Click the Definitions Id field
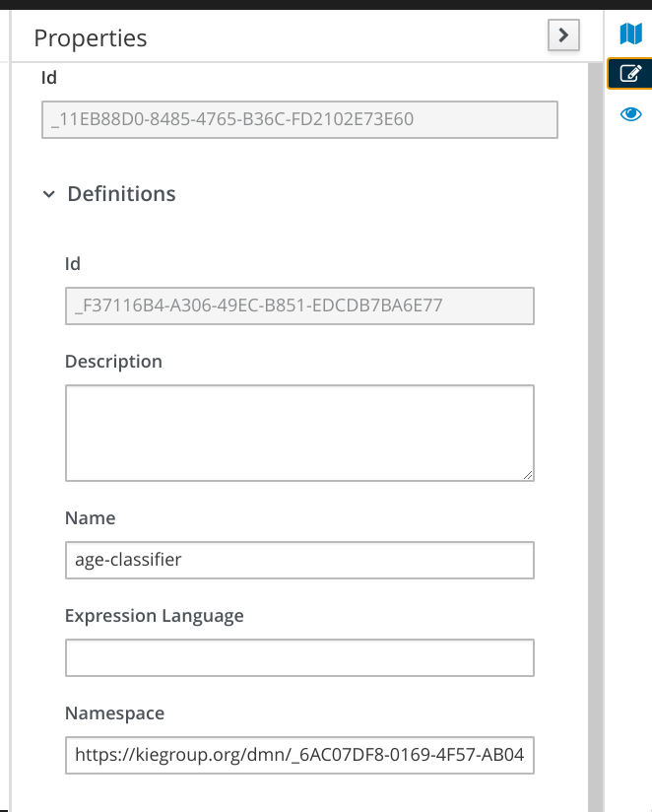Image resolution: width=652 pixels, height=812 pixels. pos(299,305)
